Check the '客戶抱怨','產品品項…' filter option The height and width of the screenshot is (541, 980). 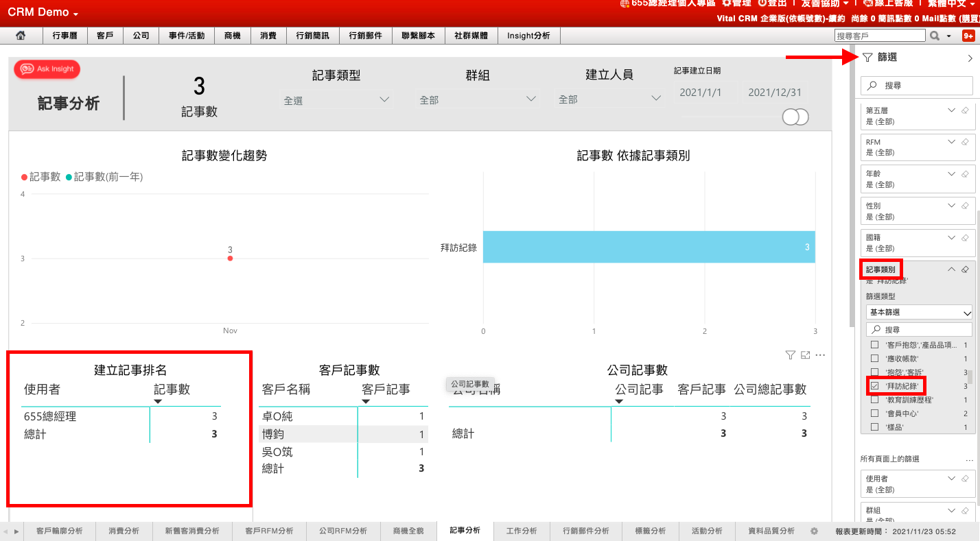874,345
